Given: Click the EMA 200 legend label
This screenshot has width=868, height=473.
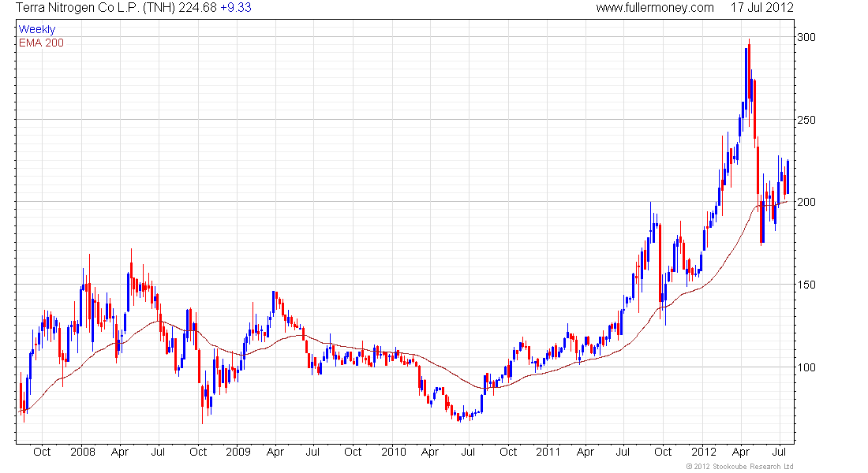Looking at the screenshot, I should coord(42,43).
